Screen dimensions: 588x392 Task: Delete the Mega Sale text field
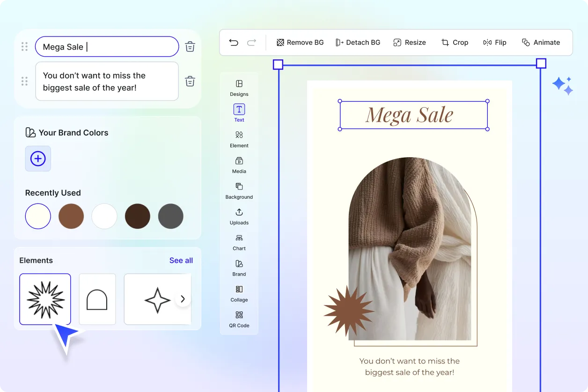tap(190, 47)
